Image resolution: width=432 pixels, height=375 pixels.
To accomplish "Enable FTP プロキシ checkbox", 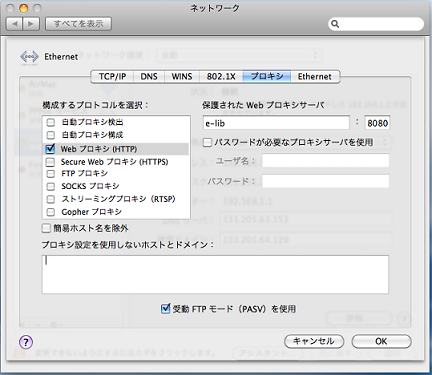I will pos(51,174).
